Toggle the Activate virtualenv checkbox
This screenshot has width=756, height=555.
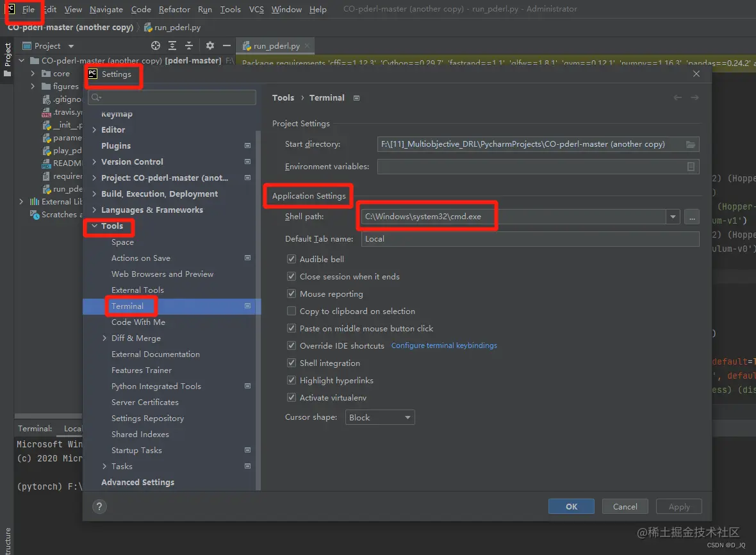(x=292, y=398)
